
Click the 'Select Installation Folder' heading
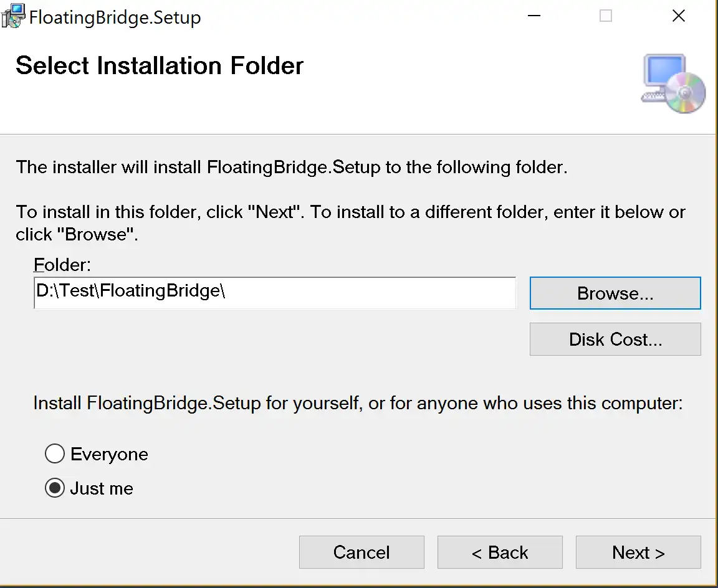click(160, 65)
